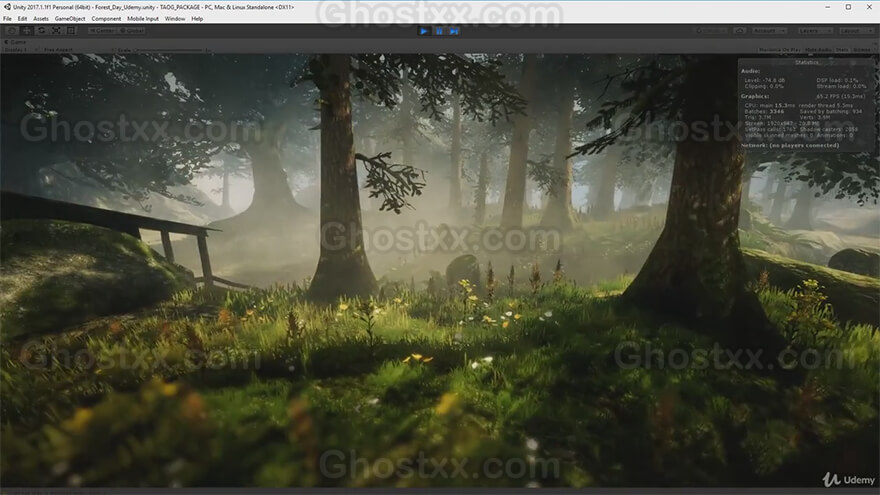
Task: Click the Game view render area
Action: coord(440,270)
